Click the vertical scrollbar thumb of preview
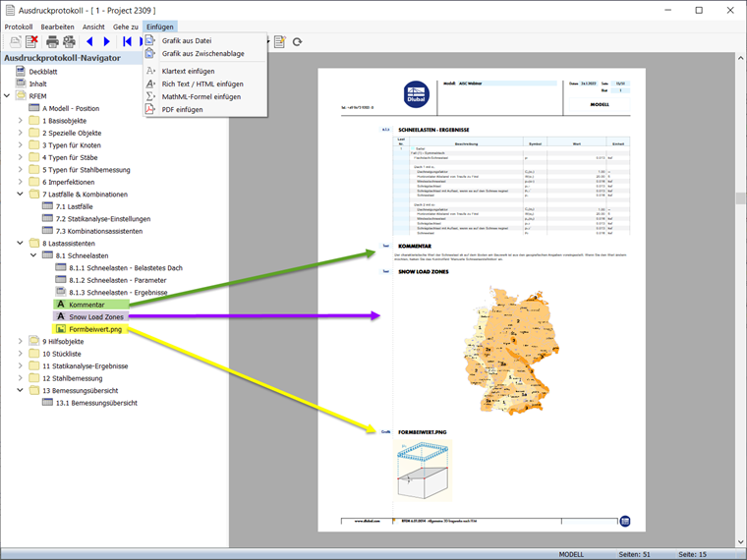This screenshot has height=560, width=747. [740, 198]
